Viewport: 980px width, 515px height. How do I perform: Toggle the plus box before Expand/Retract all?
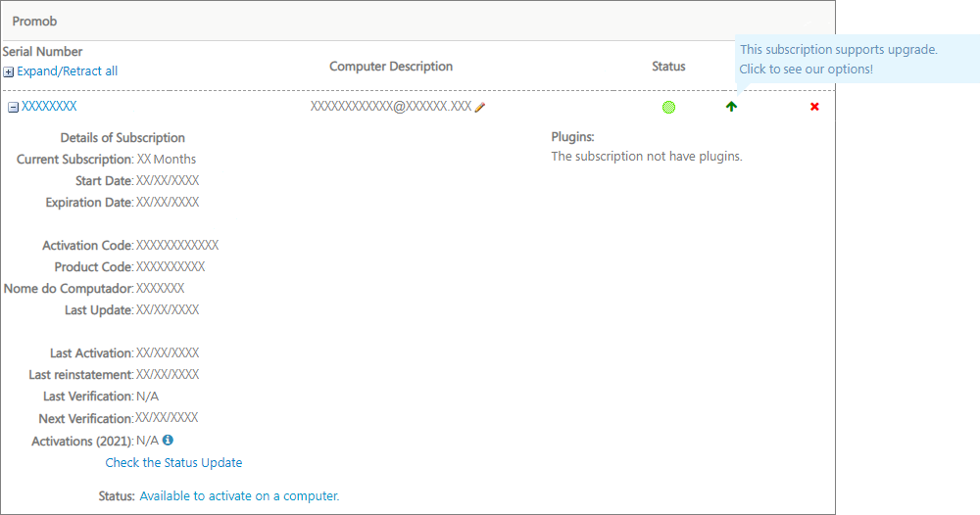8,71
